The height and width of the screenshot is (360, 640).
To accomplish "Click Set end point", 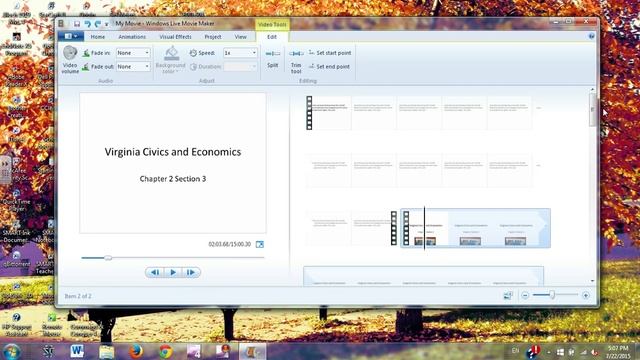I will click(329, 67).
